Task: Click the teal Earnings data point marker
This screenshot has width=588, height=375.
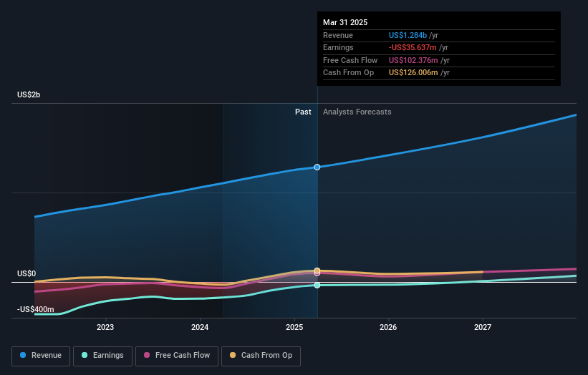Action: click(x=317, y=286)
